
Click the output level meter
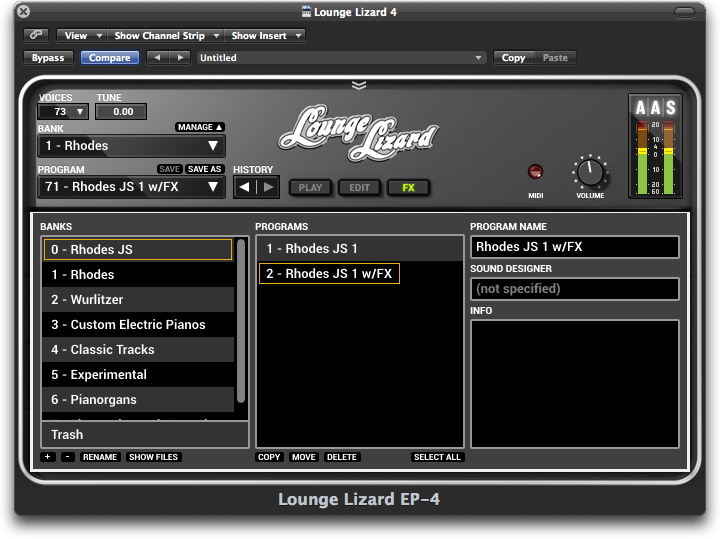[x=655, y=158]
